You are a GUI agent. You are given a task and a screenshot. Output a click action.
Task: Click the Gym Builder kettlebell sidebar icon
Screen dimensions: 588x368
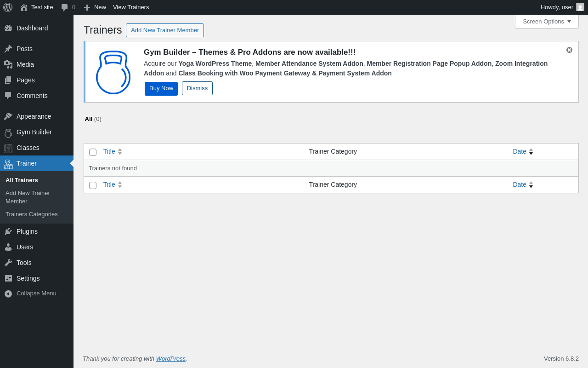point(8,132)
